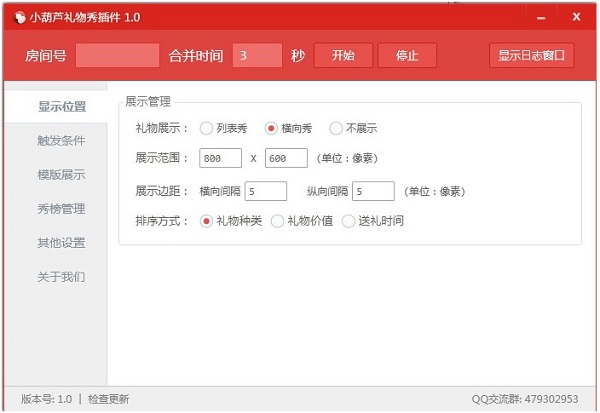This screenshot has width=600, height=413.
Task: Click the 礼物展示： label
Action: (x=162, y=128)
